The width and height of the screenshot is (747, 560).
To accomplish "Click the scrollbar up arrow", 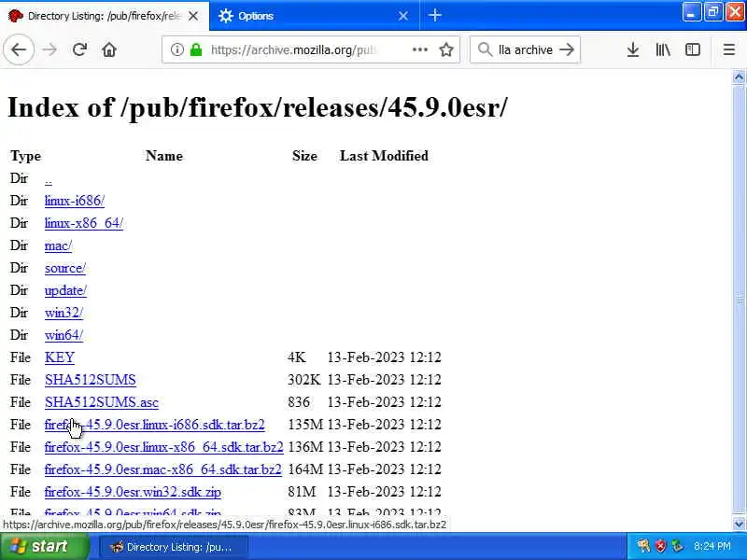I will click(x=739, y=77).
